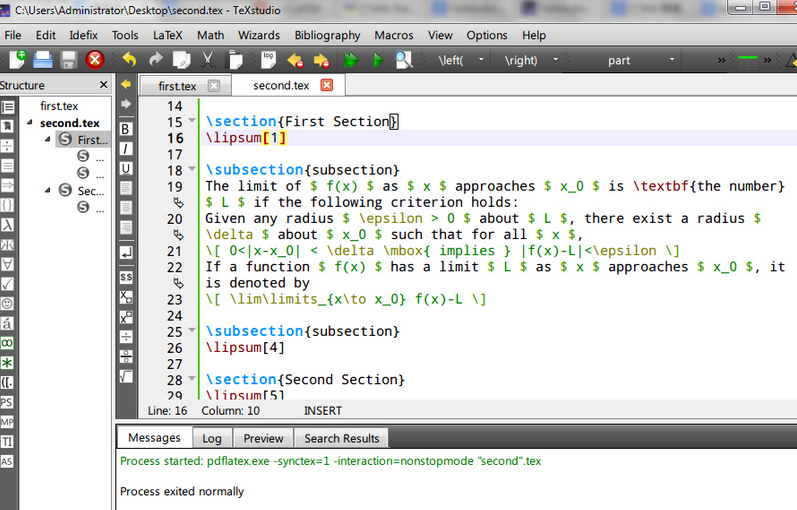Click the Copy icon in toolbar
797x510 pixels.
click(x=181, y=60)
